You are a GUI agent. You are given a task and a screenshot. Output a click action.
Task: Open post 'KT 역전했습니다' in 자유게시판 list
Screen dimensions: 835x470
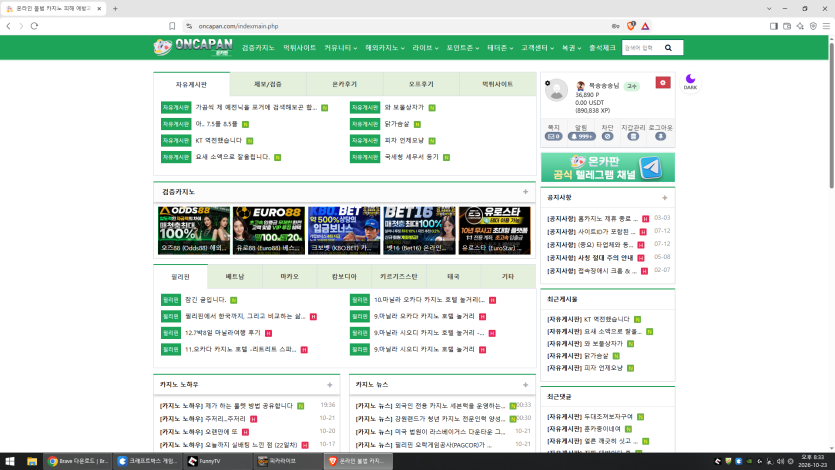[218, 141]
